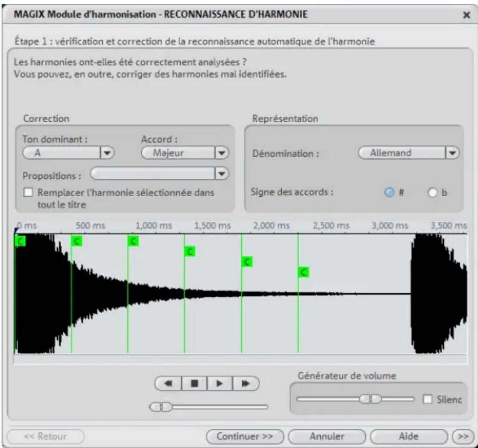This screenshot has width=478, height=448.
Task: Open the 'Accord' dropdown showing Majeur
Action: coord(222,152)
